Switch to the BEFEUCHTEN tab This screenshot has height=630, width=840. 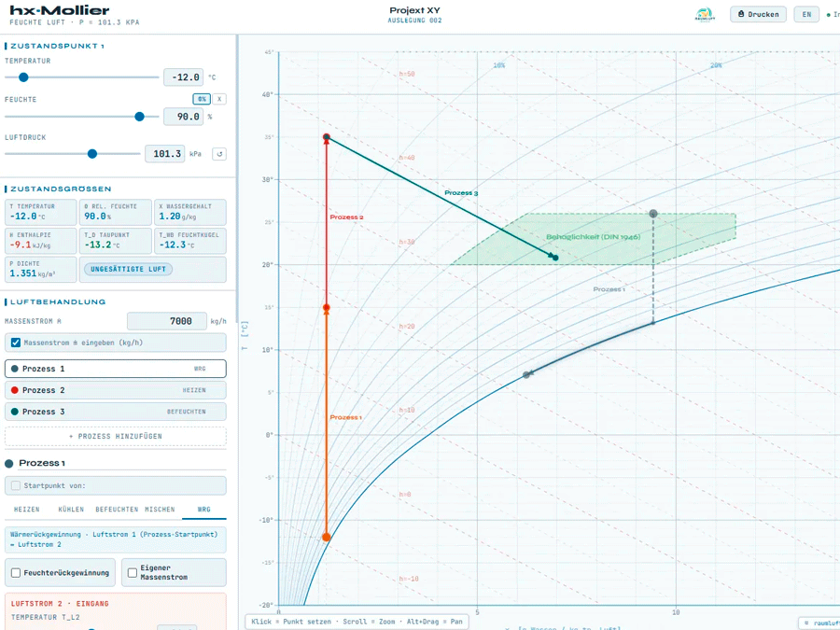[117, 510]
